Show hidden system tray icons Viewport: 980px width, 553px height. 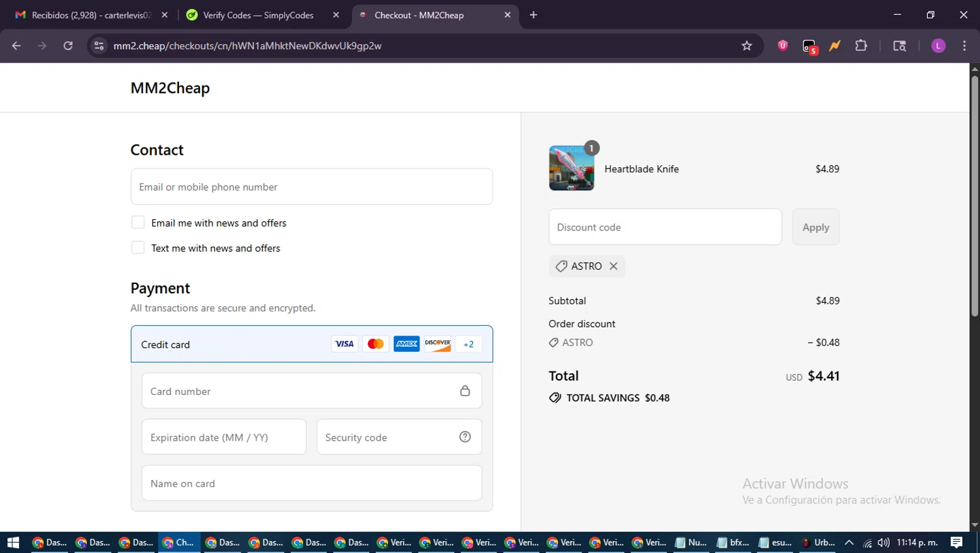849,543
